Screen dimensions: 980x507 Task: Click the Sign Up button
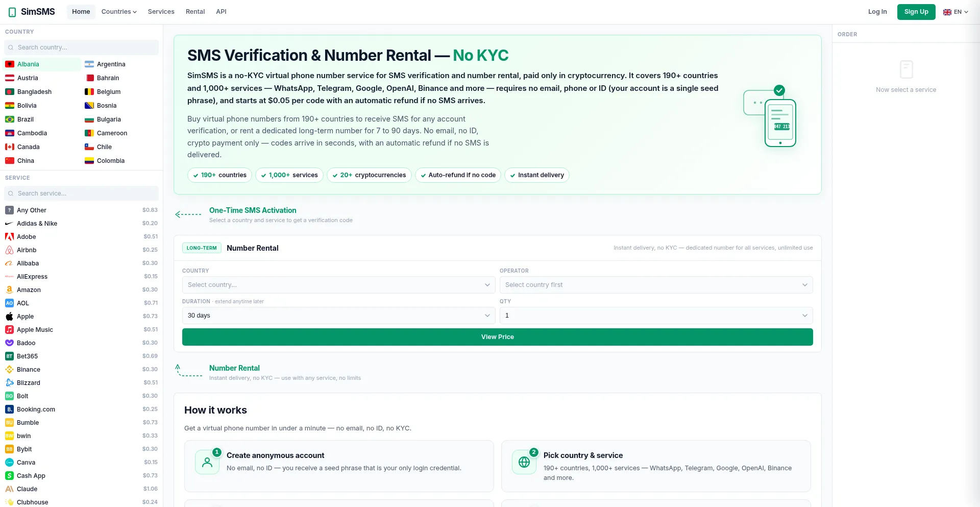pos(916,12)
